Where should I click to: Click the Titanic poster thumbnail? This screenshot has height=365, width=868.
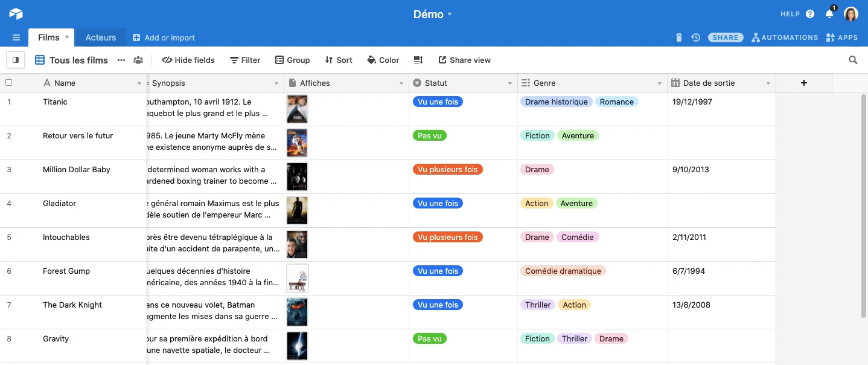[x=298, y=109]
